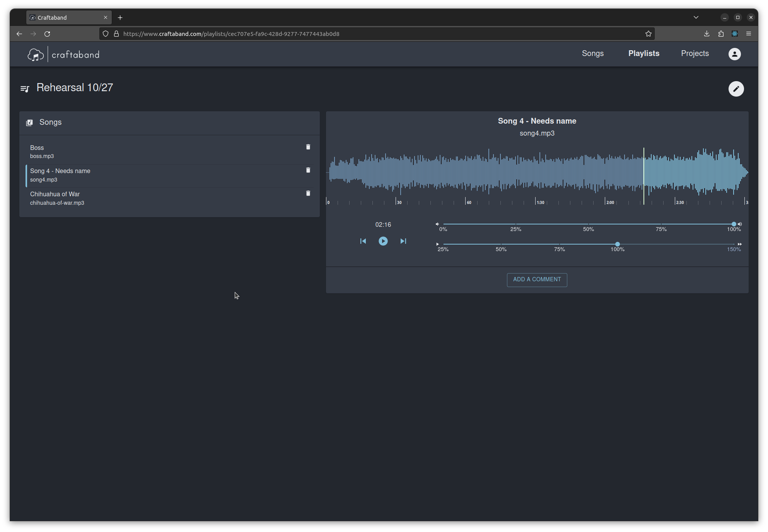Screen dimensions: 768x532
Task: Click the volume slider handle at 100%
Action: click(734, 224)
